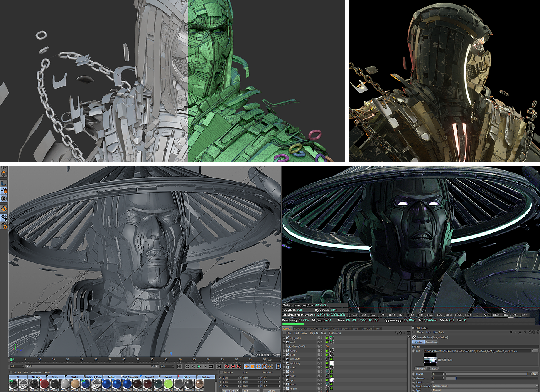Toggle the Locked Workplane grid icon
Image resolution: width=540 pixels, height=392 pixels.
pos(4,218)
